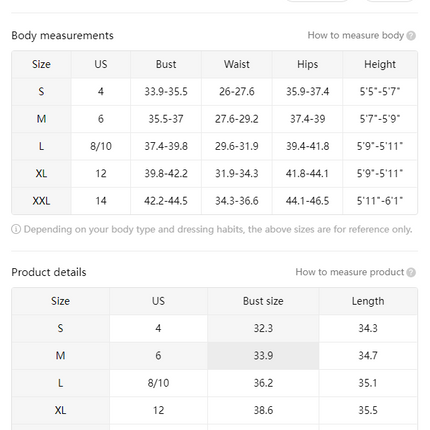Click the Height column header

[x=380, y=64]
